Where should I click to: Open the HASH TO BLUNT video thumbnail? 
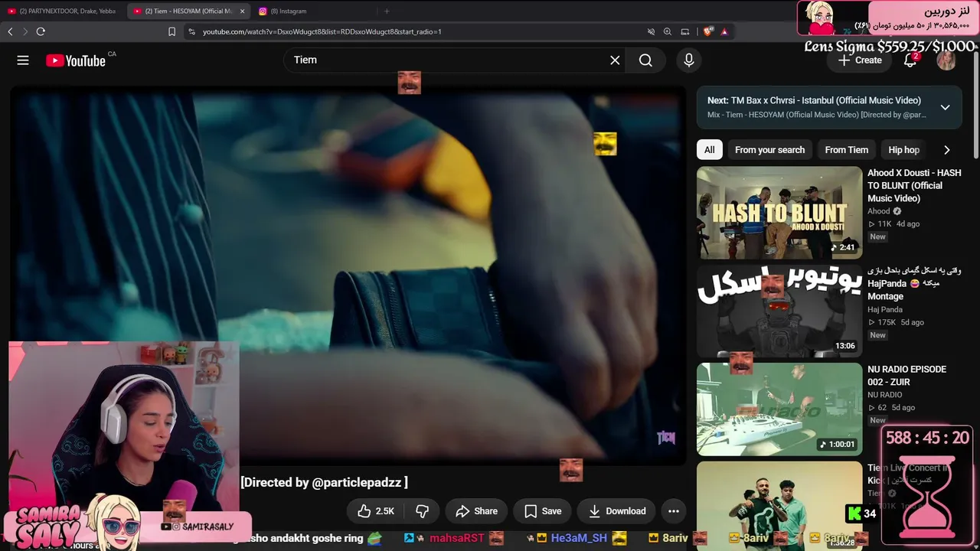point(779,213)
